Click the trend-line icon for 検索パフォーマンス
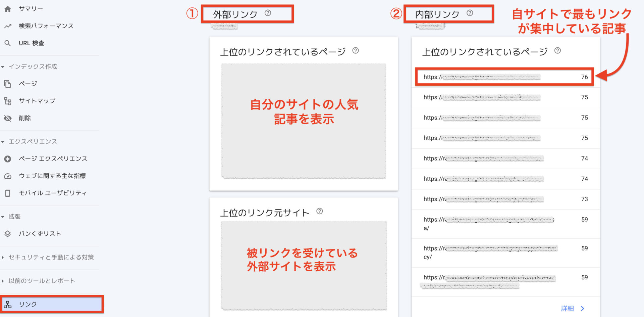The height and width of the screenshot is (317, 644). pos(8,26)
